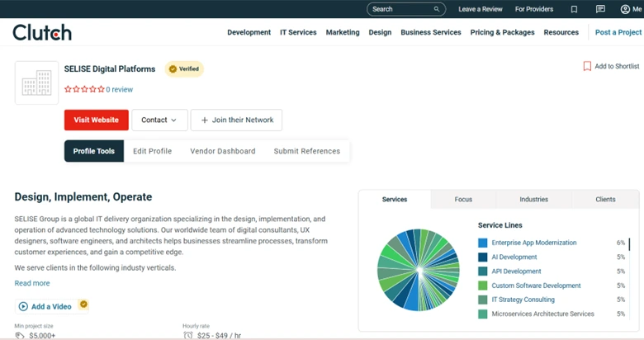Open the Development menu

point(249,32)
